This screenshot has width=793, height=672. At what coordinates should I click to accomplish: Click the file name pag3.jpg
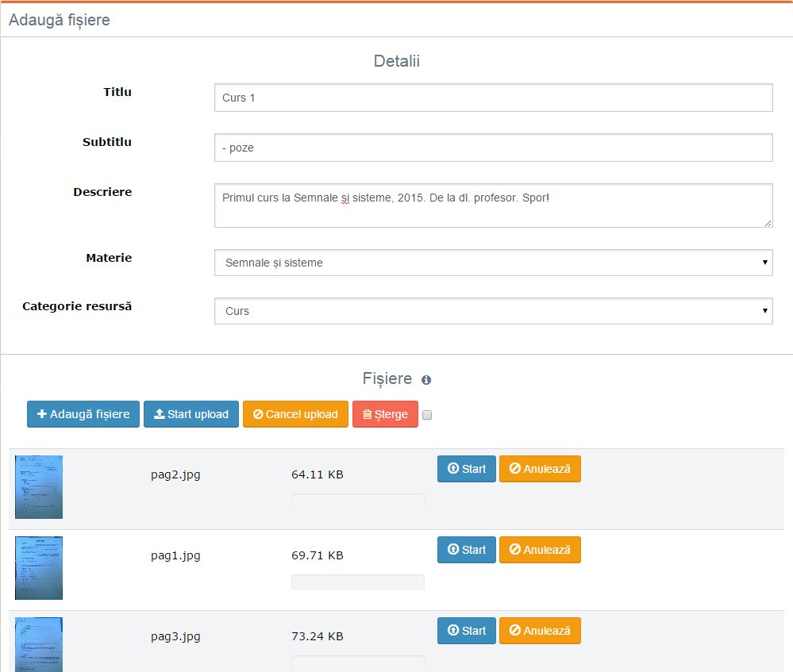(175, 636)
